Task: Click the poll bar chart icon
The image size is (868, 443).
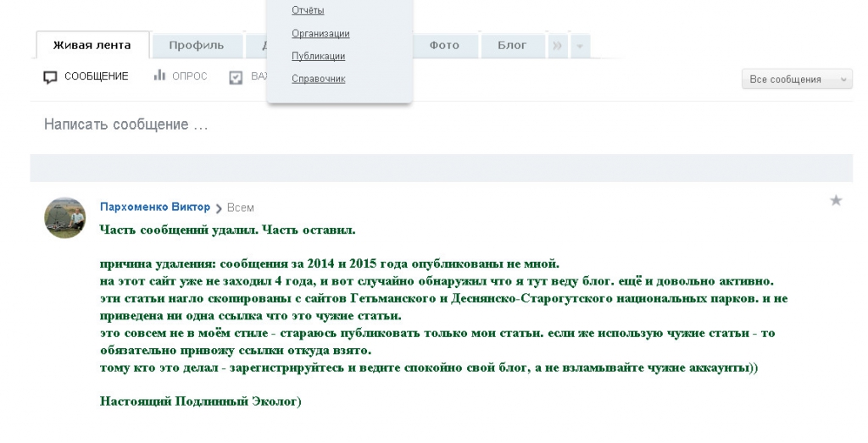Action: 159,76
